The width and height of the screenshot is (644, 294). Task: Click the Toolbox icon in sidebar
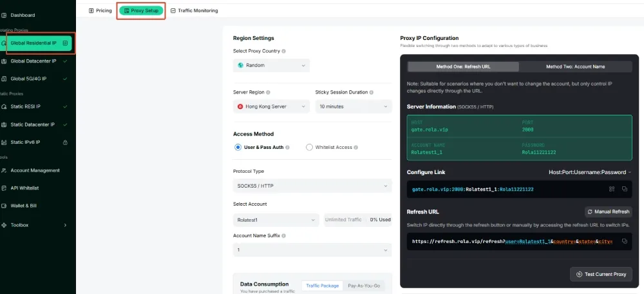(4, 225)
